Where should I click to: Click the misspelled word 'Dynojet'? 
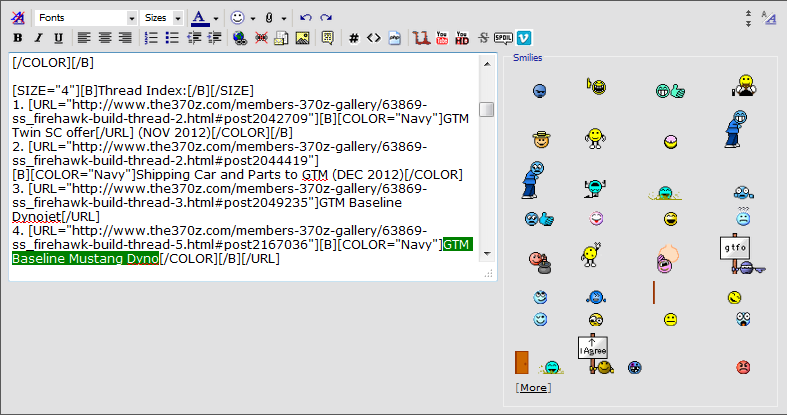click(36, 217)
